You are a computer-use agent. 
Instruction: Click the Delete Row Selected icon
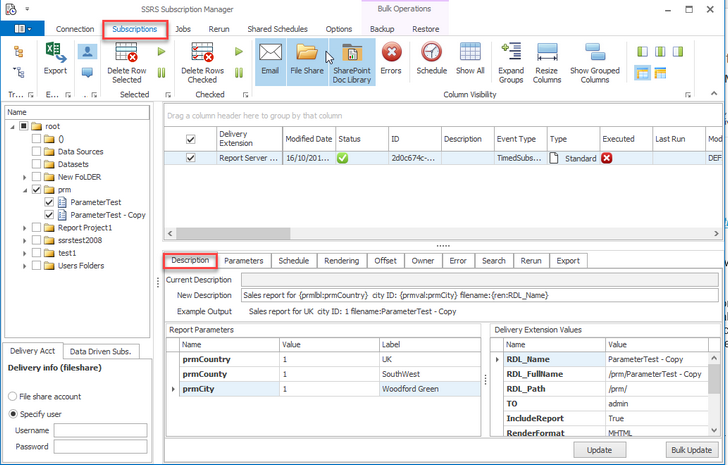(126, 52)
